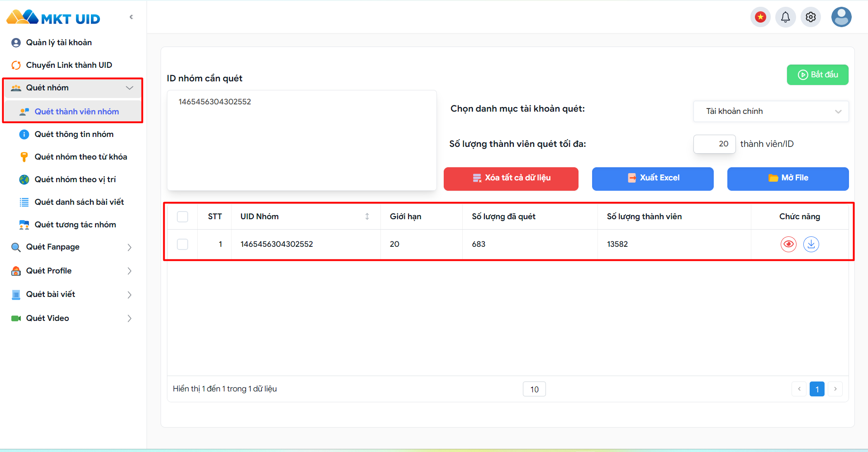The width and height of the screenshot is (868, 452).
Task: Click the list icon for Quét danh sách bài viết
Action: [24, 202]
